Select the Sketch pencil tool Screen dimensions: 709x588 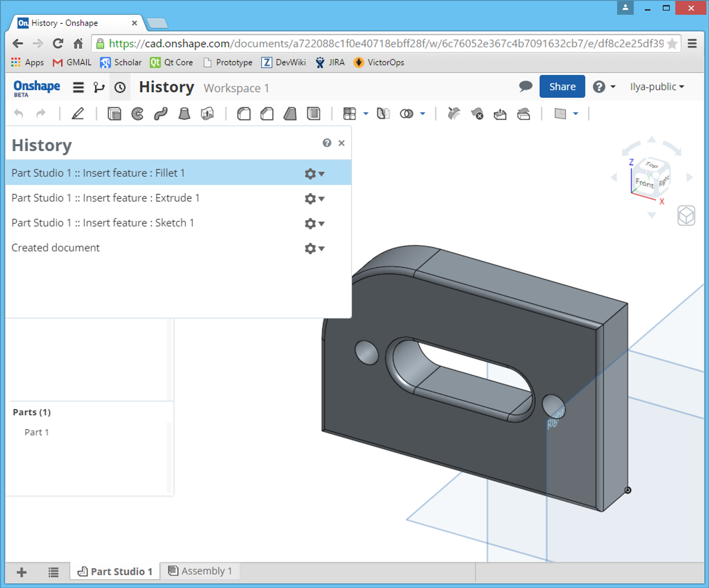click(x=78, y=114)
